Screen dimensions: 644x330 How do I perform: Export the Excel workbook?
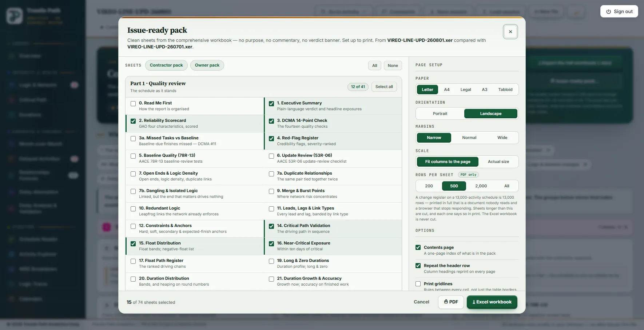pyautogui.click(x=492, y=302)
